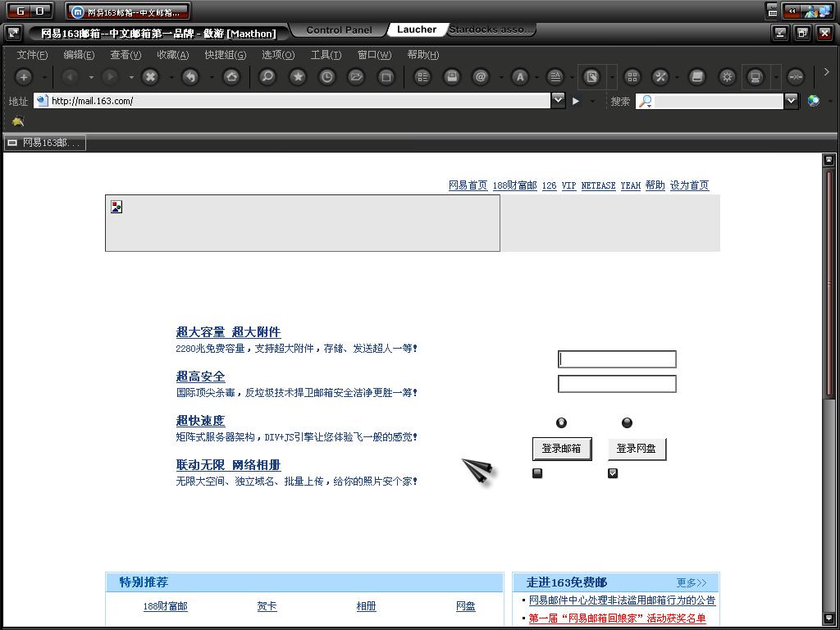The image size is (840, 630).
Task: Go back using Back arrow icon
Action: pyautogui.click(x=71, y=77)
